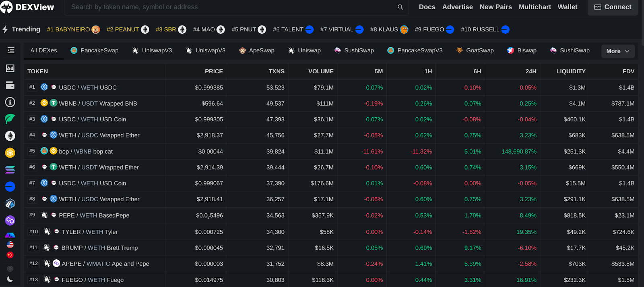This screenshot has width=644, height=287.
Task: Click the $176.6M volume cell
Action: pos(322,183)
